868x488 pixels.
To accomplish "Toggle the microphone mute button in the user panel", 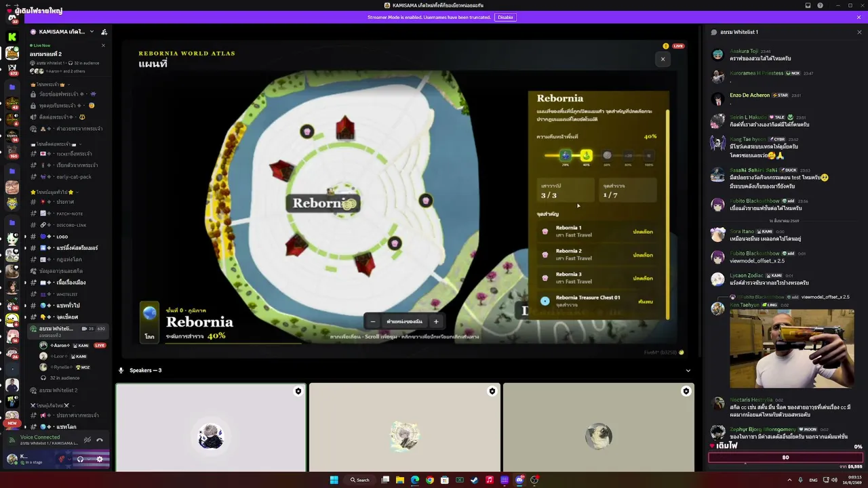I will pos(62,459).
